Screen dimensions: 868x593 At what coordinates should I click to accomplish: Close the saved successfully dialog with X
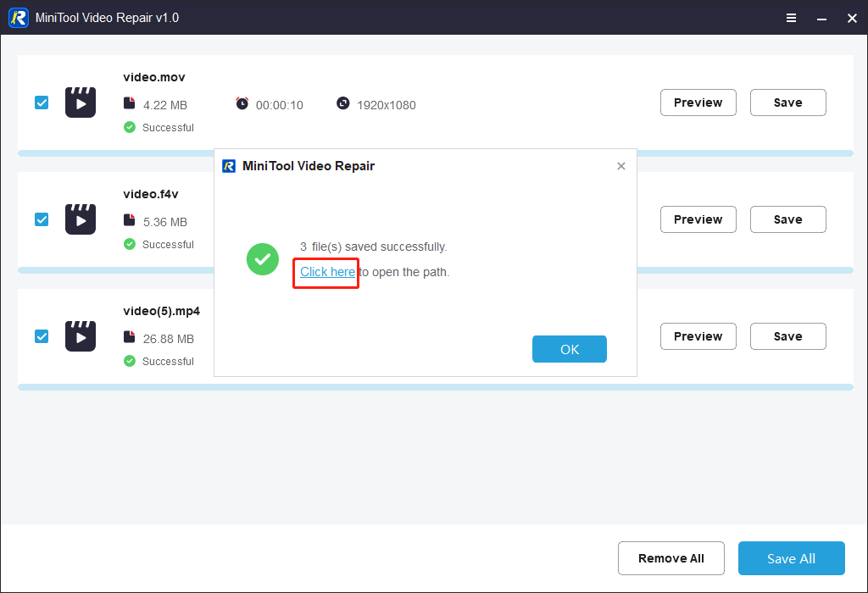coord(621,166)
